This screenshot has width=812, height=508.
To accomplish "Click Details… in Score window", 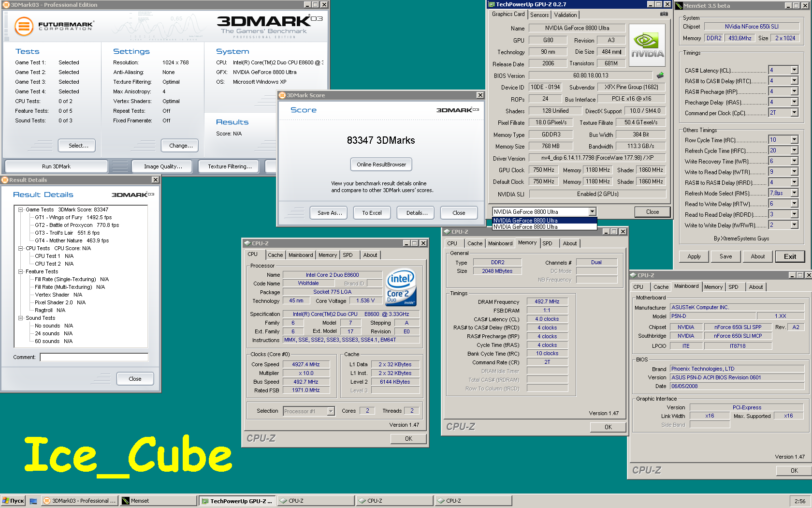I will click(417, 213).
